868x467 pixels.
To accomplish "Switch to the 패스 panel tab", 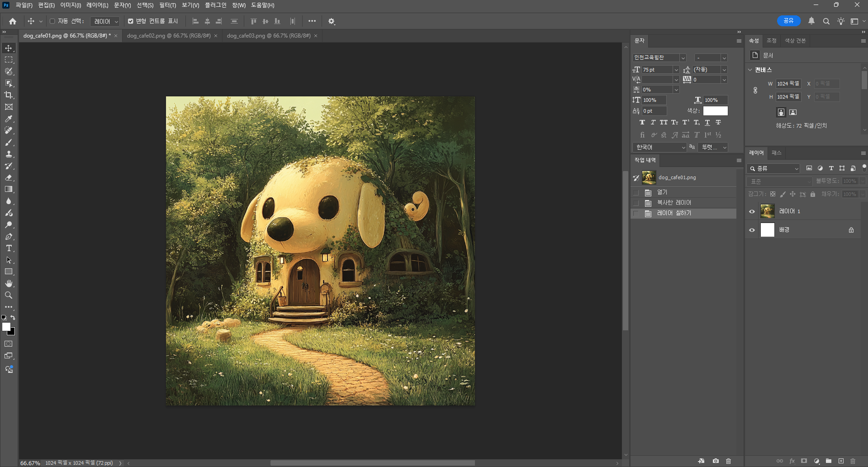I will [x=777, y=153].
